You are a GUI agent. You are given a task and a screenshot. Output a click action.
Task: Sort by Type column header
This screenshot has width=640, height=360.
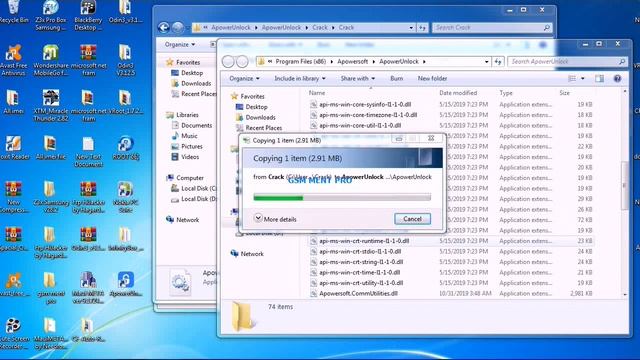[x=506, y=93]
